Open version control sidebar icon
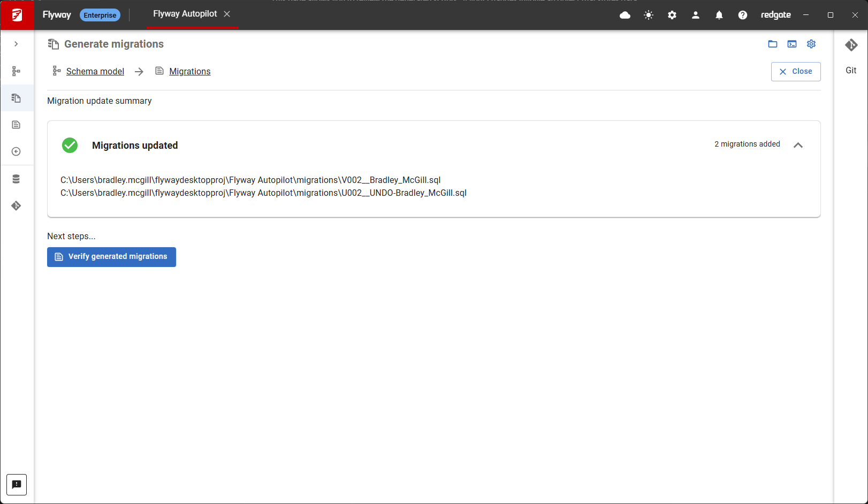The image size is (868, 504). coord(16,205)
